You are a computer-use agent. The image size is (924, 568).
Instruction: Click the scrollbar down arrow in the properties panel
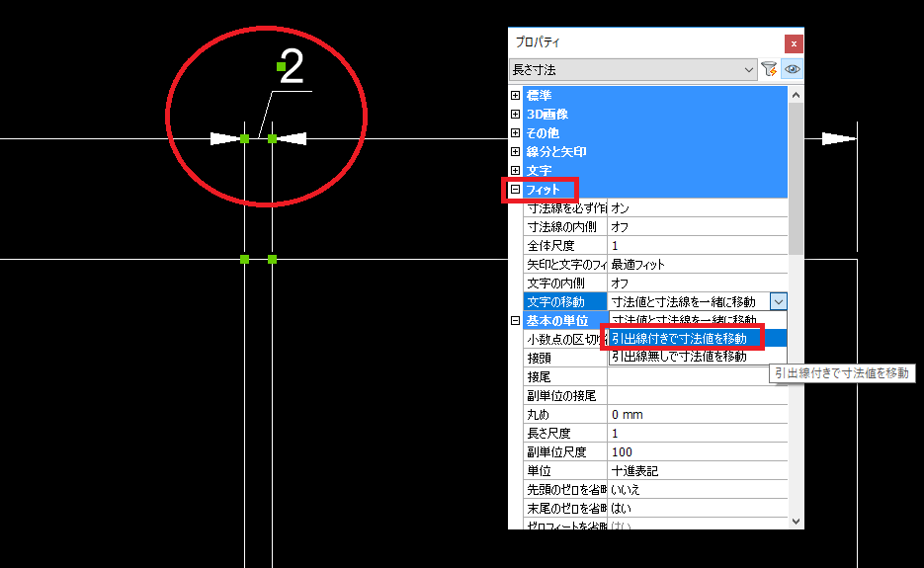point(796,521)
